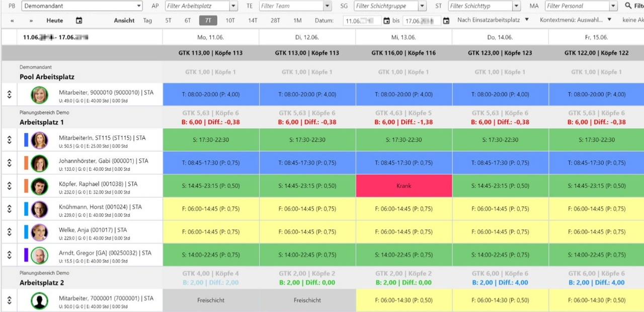Go to next period with » arrow
This screenshot has width=644, height=312.
coord(31,21)
